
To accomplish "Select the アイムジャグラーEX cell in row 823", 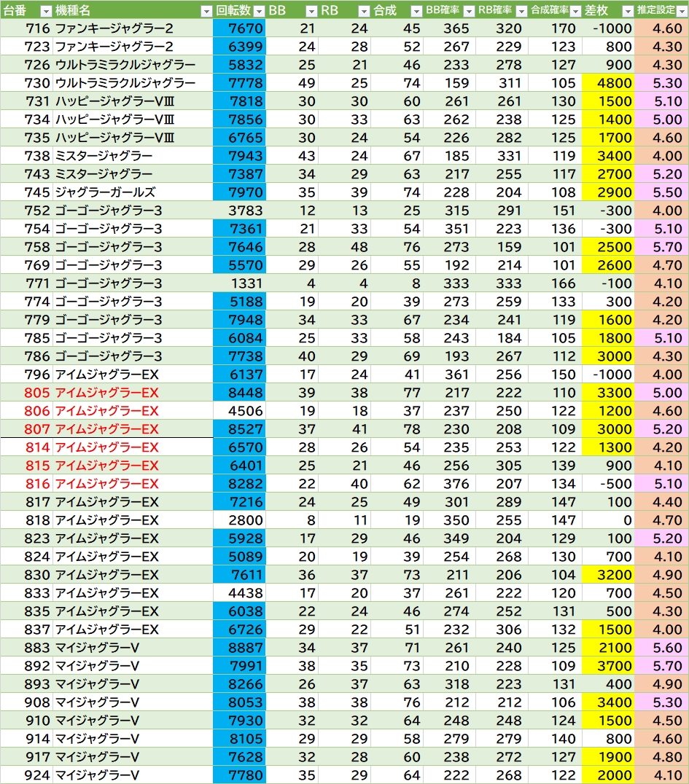I will [x=133, y=538].
